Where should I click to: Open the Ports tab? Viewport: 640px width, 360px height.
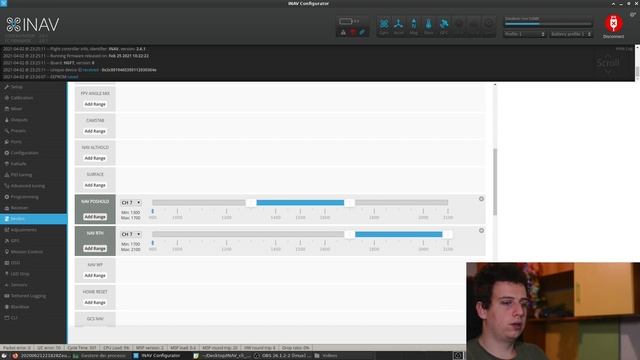point(33,142)
